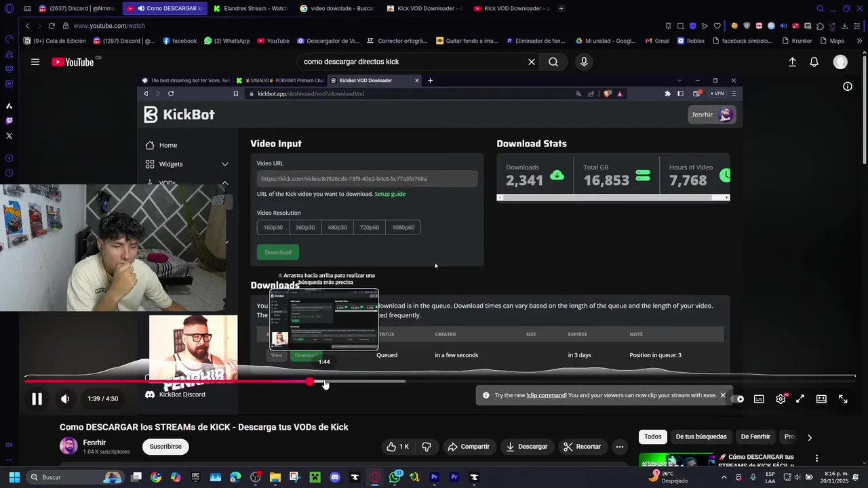868x488 pixels.
Task: Click the diagonal-arrows icon beside the settings gear
Action: click(x=800, y=399)
